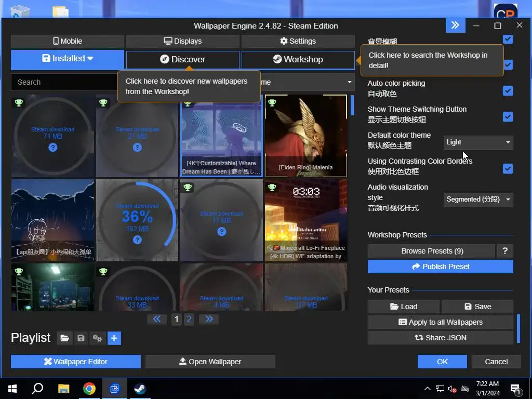532x399 pixels.
Task: Toggle Using Contrasting Color Borders checkbox
Action: coord(508,169)
